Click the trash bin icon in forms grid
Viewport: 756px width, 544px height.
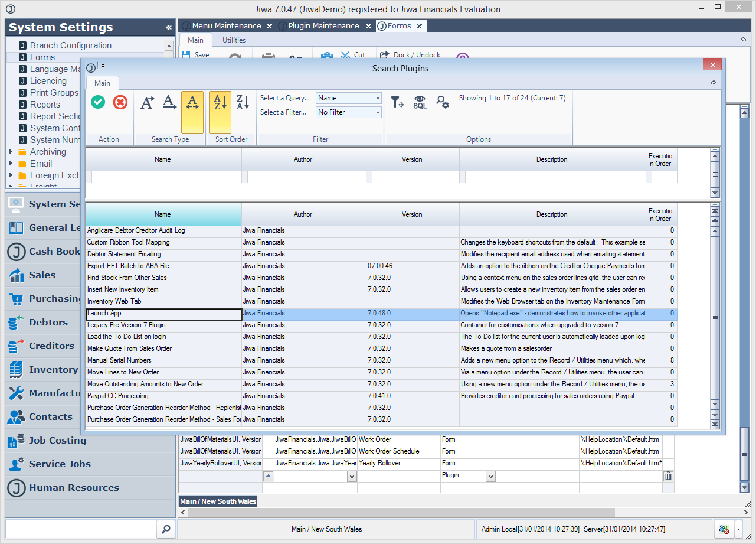[x=668, y=476]
